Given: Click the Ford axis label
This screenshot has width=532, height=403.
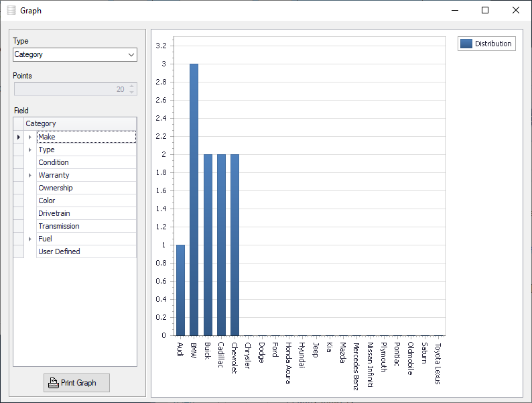Looking at the screenshot, I should point(275,350).
